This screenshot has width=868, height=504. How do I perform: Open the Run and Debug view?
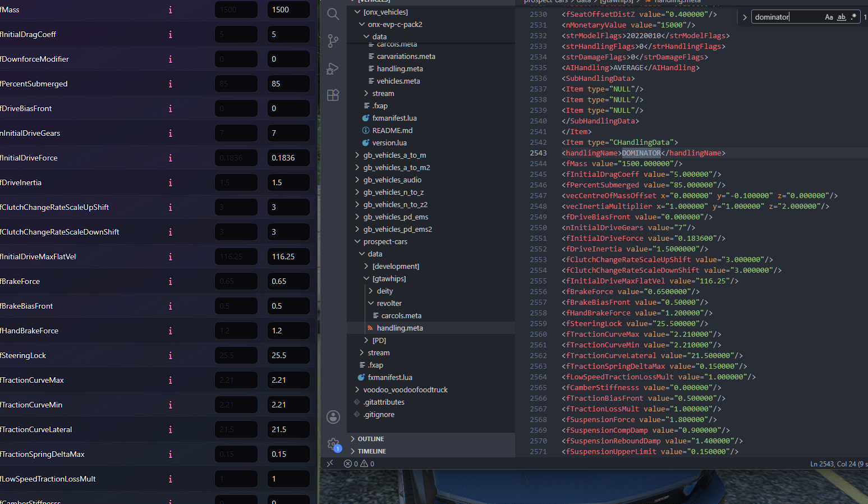click(x=333, y=68)
